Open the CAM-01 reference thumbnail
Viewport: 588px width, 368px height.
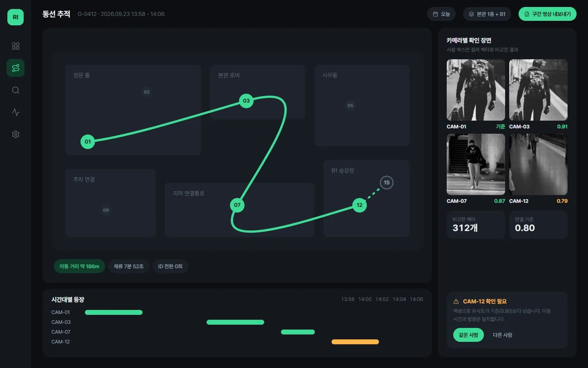476,90
